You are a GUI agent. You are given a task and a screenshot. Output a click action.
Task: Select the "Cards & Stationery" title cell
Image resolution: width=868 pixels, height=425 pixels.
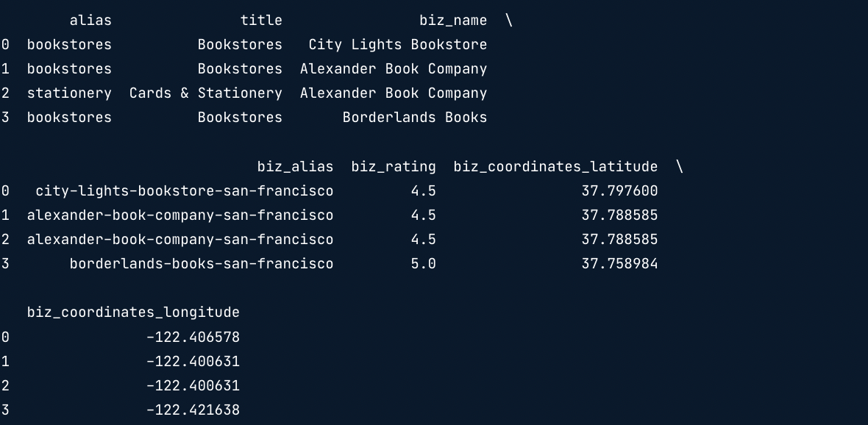[x=205, y=93]
